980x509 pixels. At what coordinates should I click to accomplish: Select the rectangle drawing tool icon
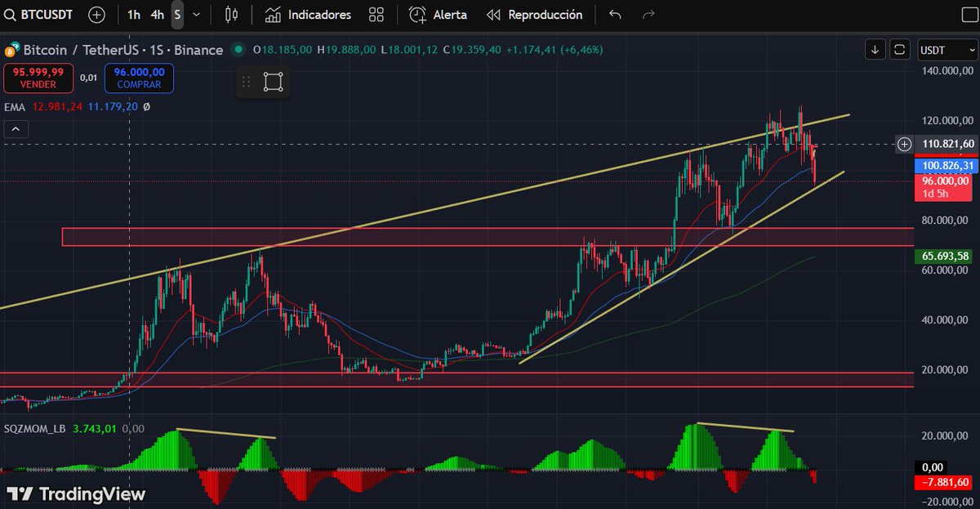point(273,82)
